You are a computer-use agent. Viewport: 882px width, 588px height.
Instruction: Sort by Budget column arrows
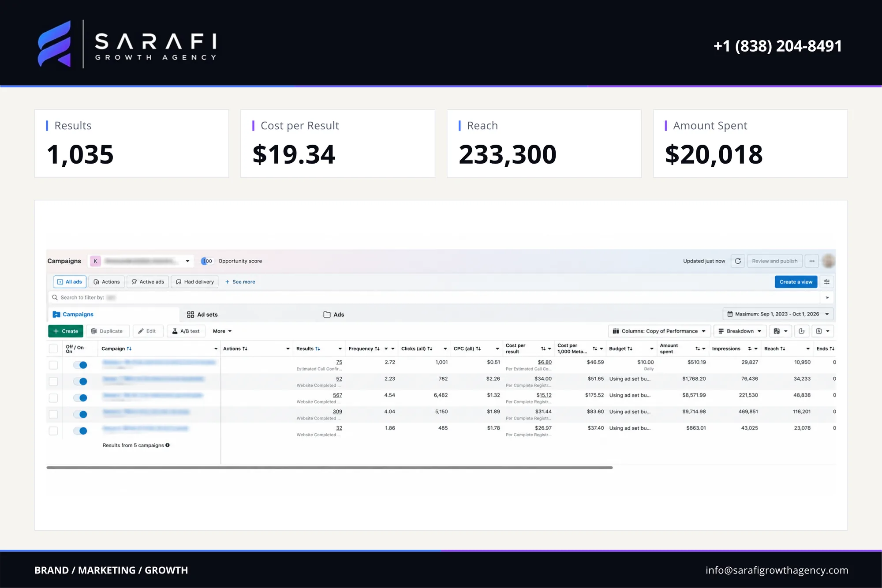tap(630, 348)
